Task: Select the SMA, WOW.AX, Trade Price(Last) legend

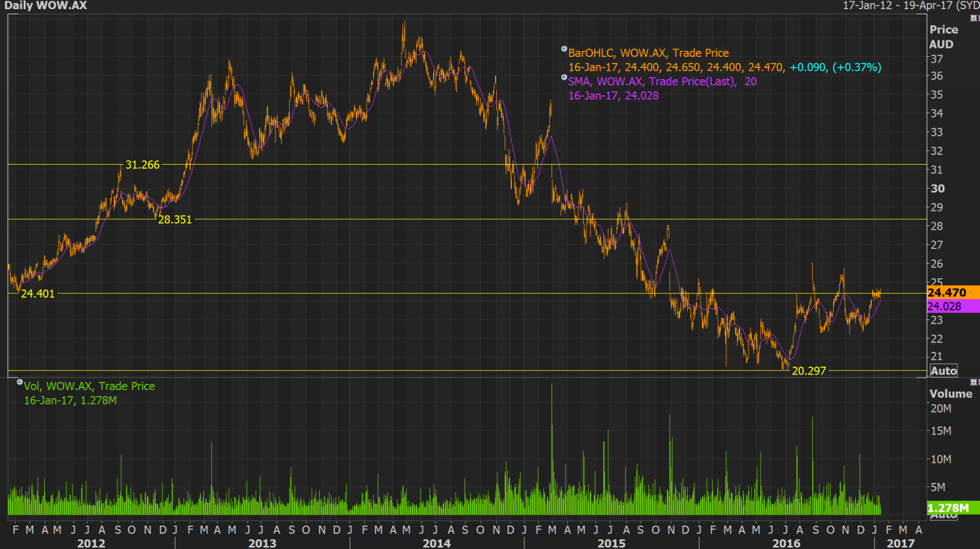Action: tap(662, 81)
